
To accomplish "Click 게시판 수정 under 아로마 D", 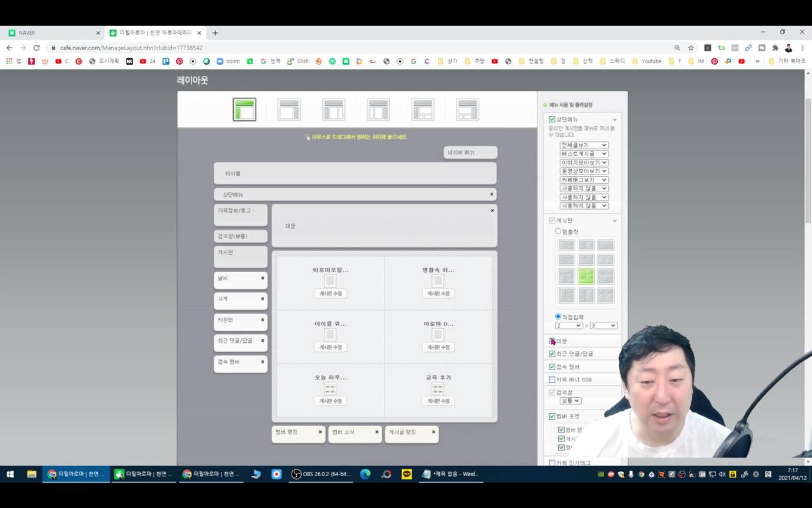I will click(x=438, y=347).
